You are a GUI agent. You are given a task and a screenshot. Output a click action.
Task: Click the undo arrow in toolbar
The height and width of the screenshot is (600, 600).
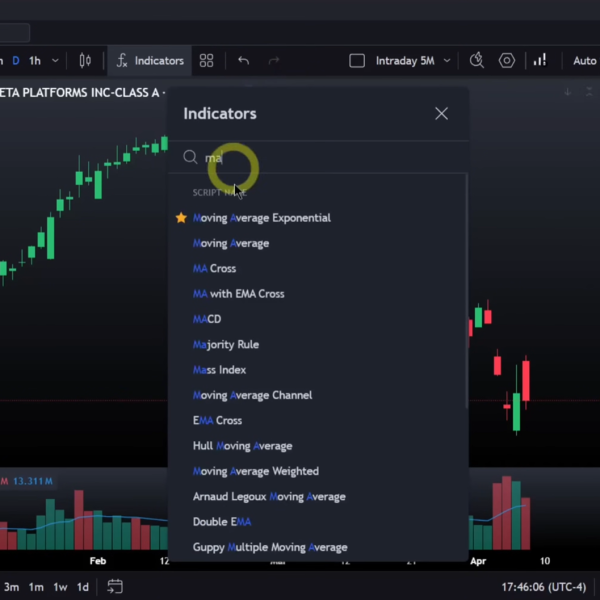[x=243, y=61]
